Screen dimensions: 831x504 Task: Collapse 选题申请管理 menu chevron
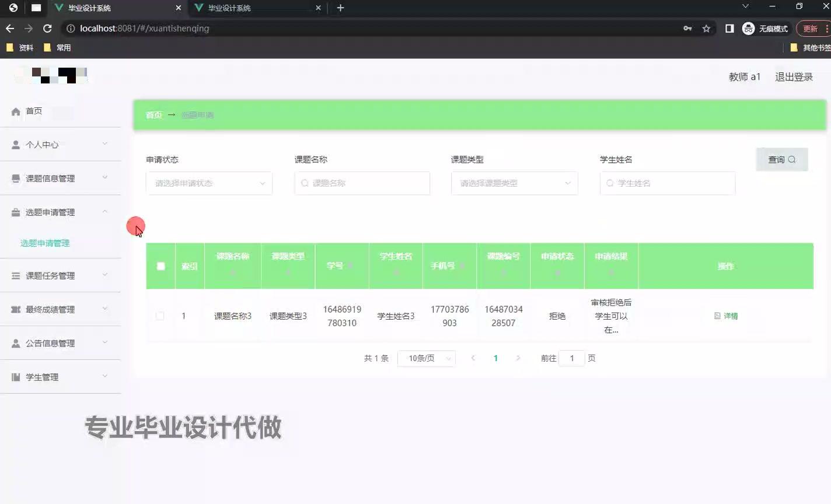point(105,211)
